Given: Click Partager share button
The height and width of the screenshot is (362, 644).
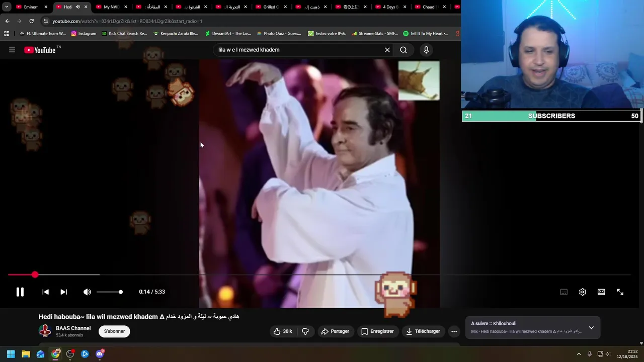Looking at the screenshot, I should (x=336, y=331).
